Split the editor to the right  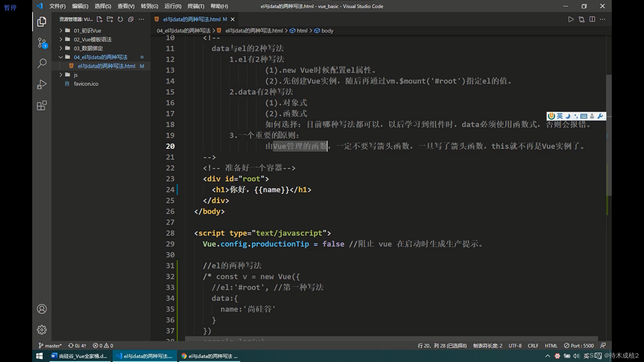tap(592, 19)
